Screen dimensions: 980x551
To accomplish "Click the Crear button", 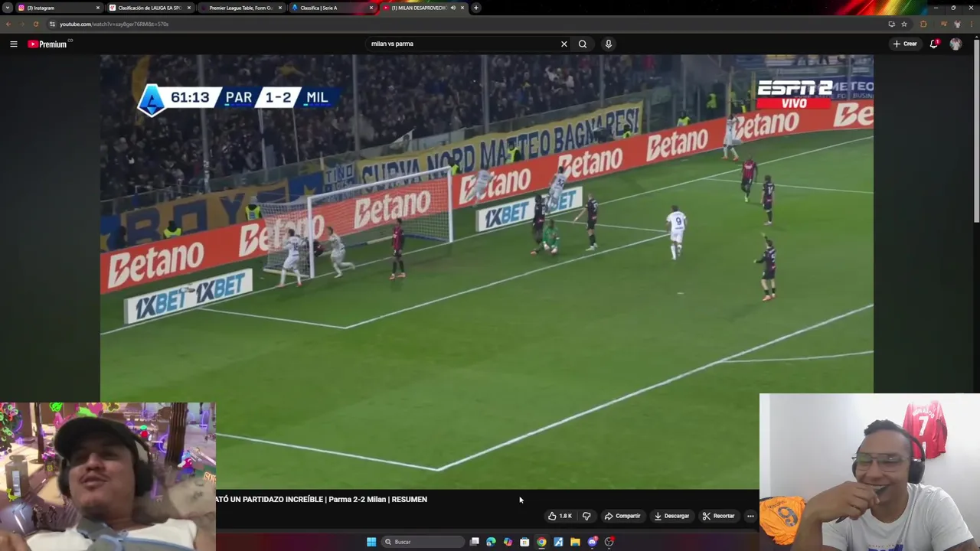I will [x=905, y=44].
